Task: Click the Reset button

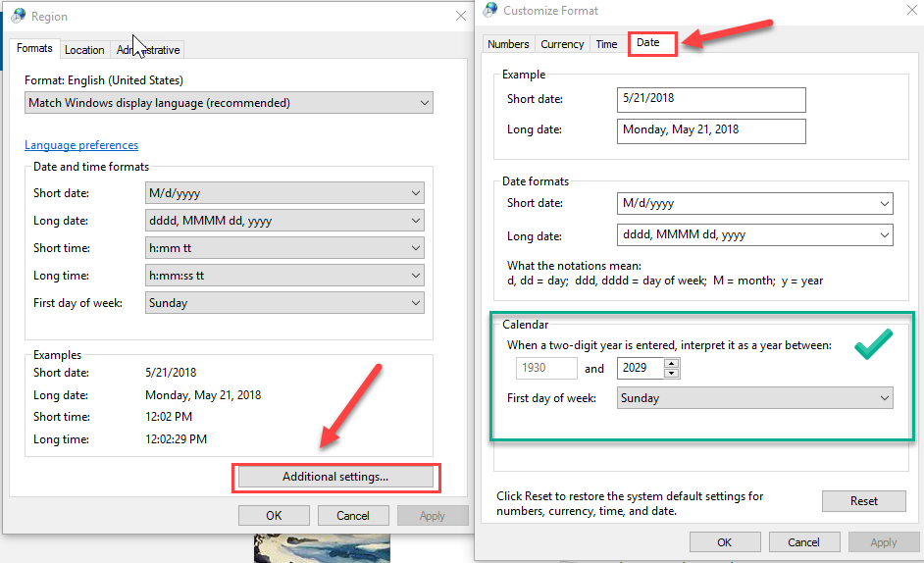Action: 864,501
